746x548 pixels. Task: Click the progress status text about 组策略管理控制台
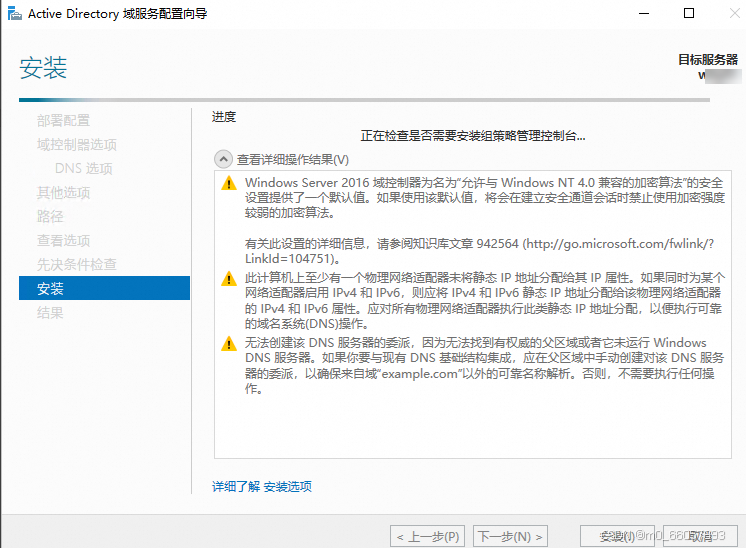click(x=473, y=136)
